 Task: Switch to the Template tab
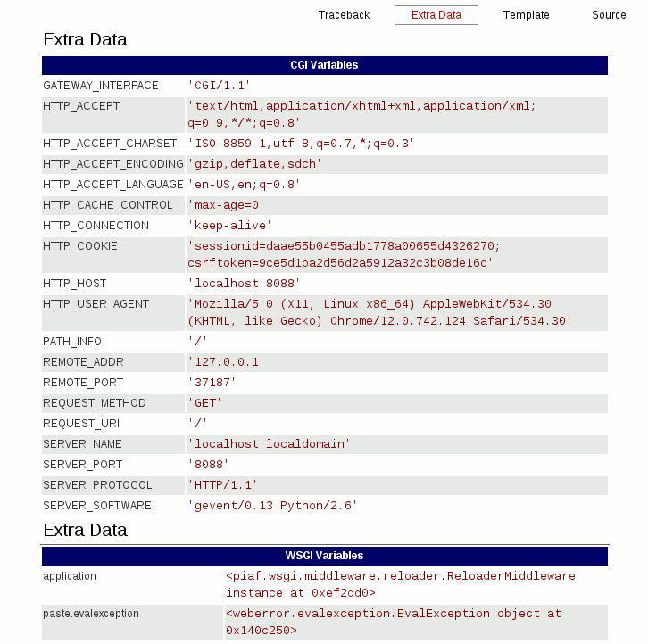[x=526, y=15]
